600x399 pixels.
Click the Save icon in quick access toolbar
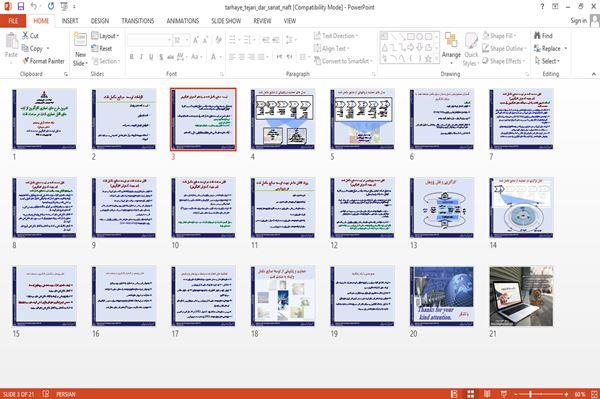[x=21, y=7]
